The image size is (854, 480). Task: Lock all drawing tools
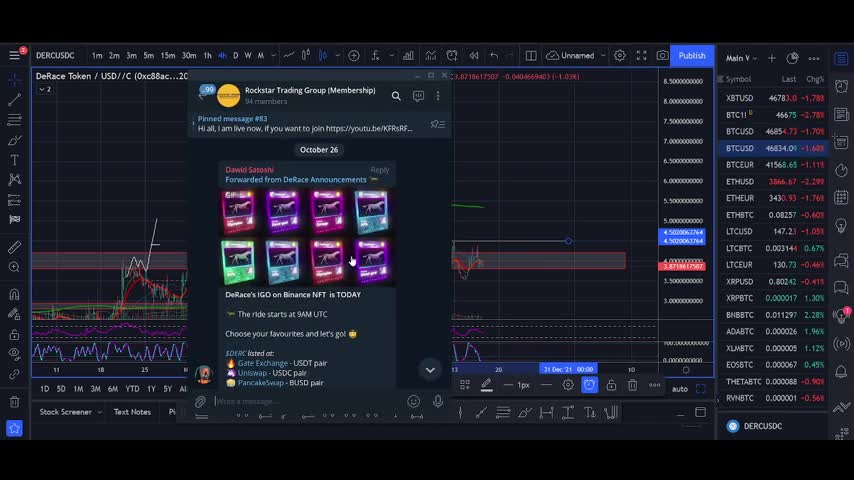click(14, 335)
